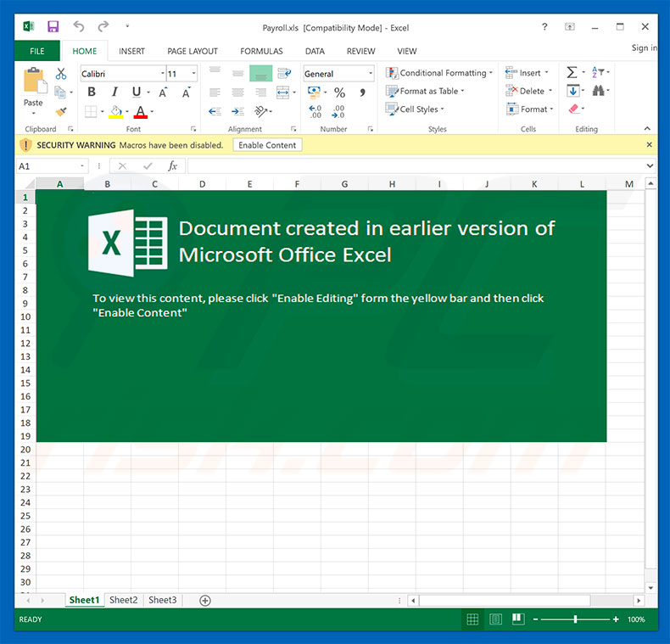670x644 pixels.
Task: Decrease the cell indent
Action: click(215, 112)
